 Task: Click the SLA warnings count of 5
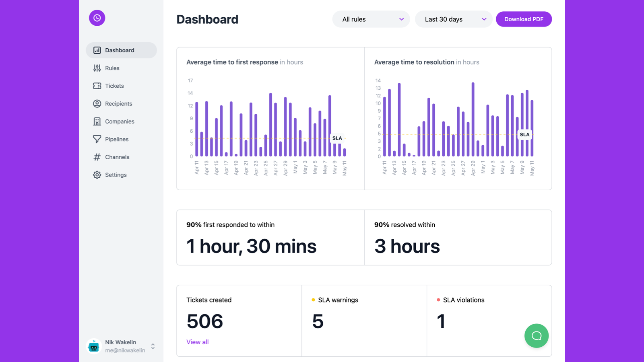pos(317,321)
